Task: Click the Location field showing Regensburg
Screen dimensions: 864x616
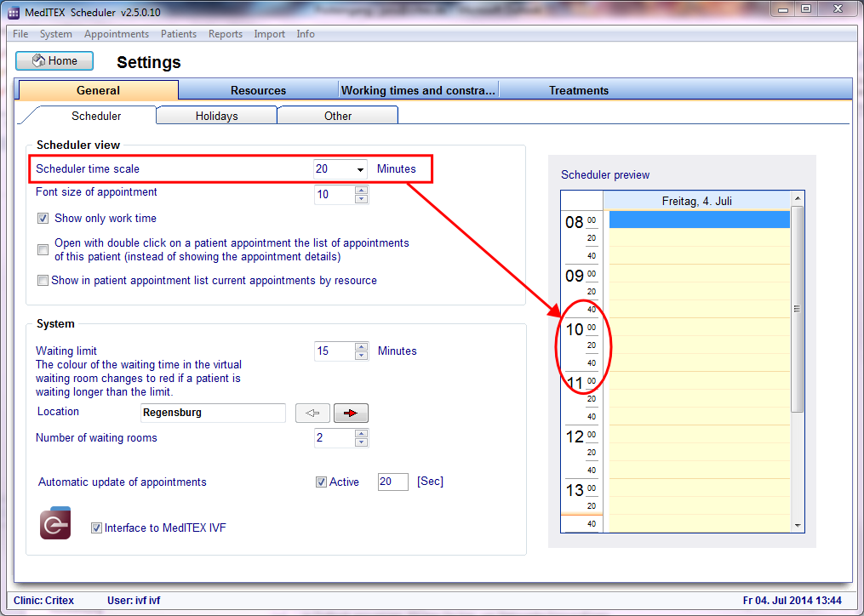Action: 214,413
